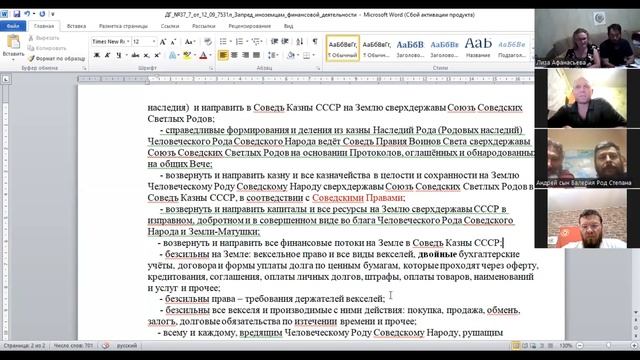Viewport: 640px width, 360px height.
Task: Increase paragraph indent
Action: pyautogui.click(x=285, y=42)
